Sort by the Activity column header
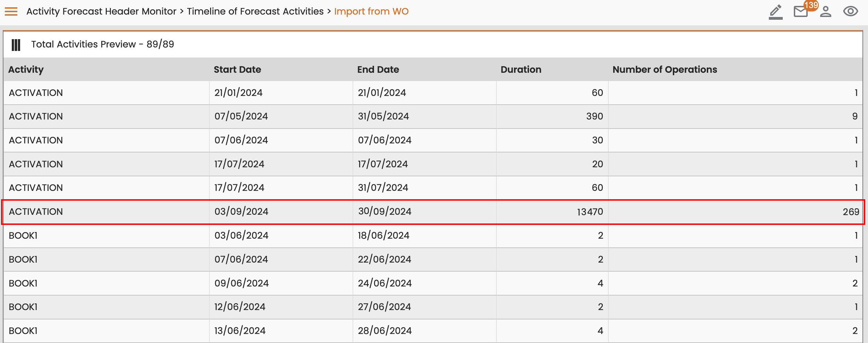 click(x=26, y=70)
